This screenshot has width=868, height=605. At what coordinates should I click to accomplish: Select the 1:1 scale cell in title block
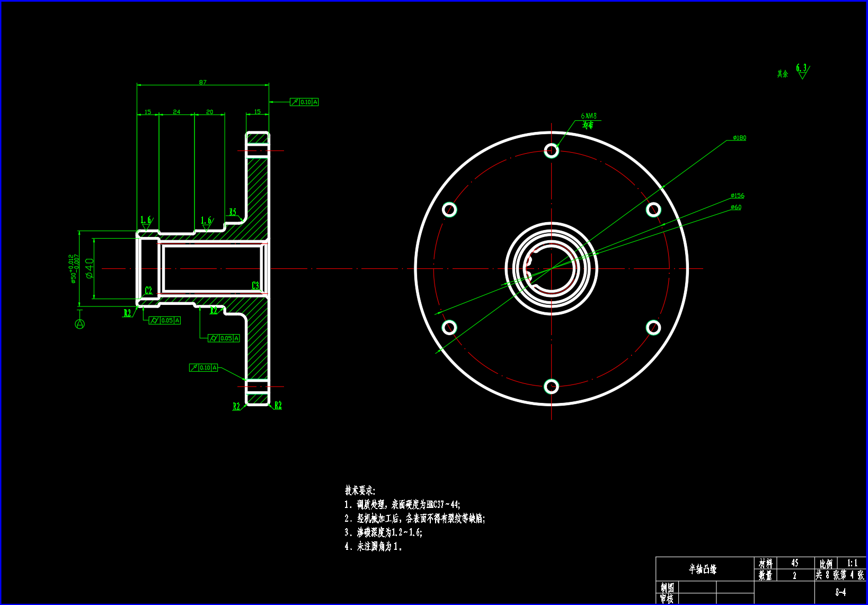tap(852, 563)
